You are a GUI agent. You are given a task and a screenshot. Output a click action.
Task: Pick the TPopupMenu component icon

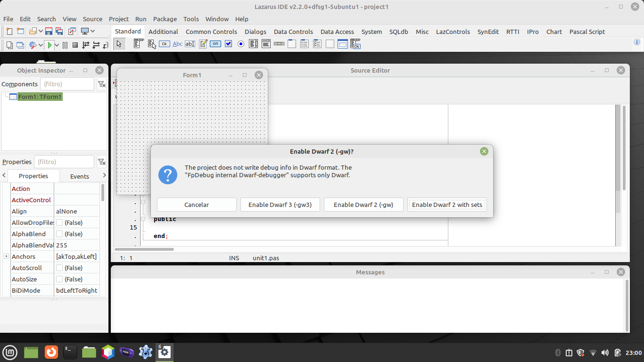click(151, 44)
